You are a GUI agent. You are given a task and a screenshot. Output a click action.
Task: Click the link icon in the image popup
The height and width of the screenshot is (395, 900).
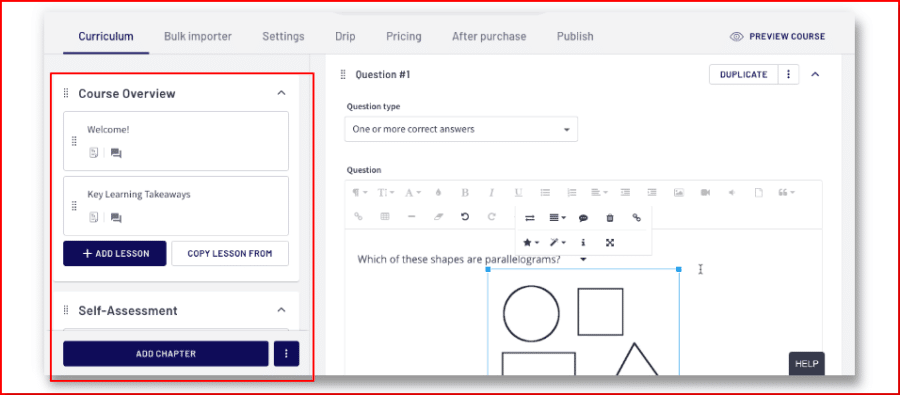click(637, 218)
